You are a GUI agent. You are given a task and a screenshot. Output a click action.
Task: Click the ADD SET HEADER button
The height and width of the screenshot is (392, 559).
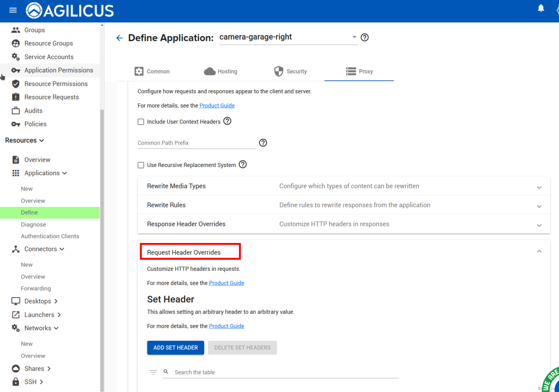[x=176, y=348]
